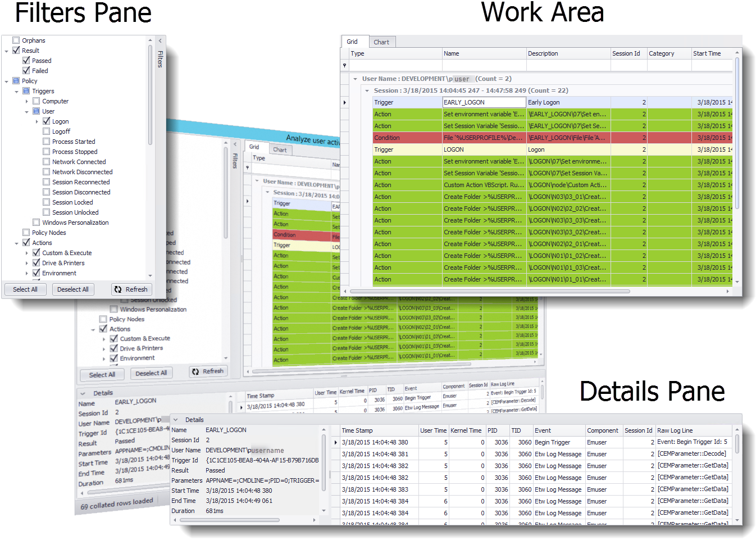Sort by Raw Log Line column header
The height and width of the screenshot is (540, 756).
coord(694,430)
